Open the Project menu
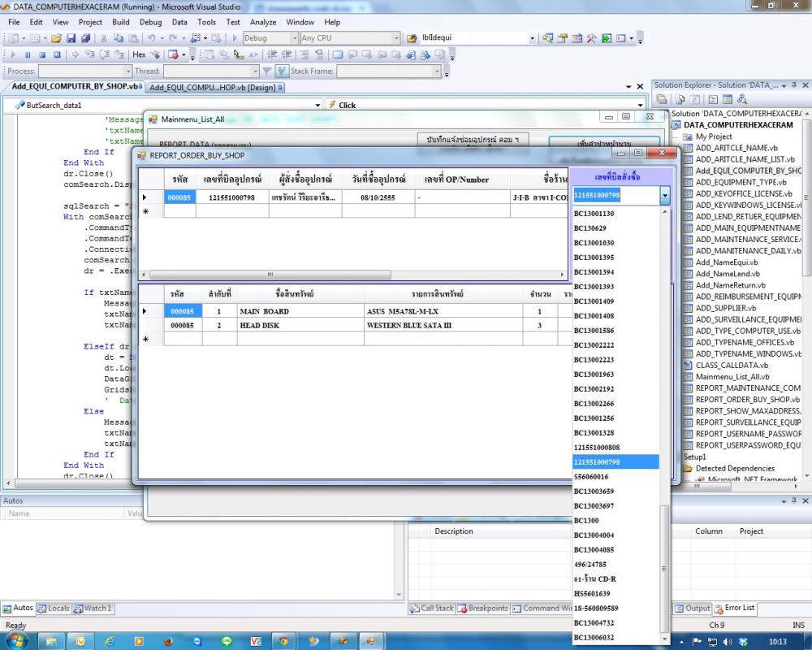The image size is (812, 650). tap(90, 22)
